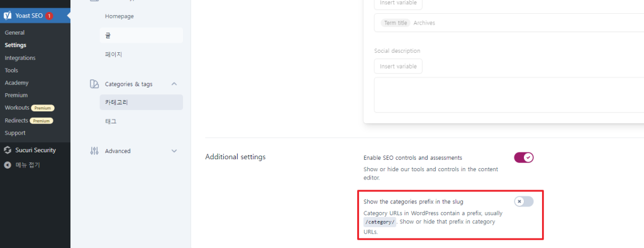Click the collapse menu arrow icon
This screenshot has width=644, height=248.
(8, 165)
